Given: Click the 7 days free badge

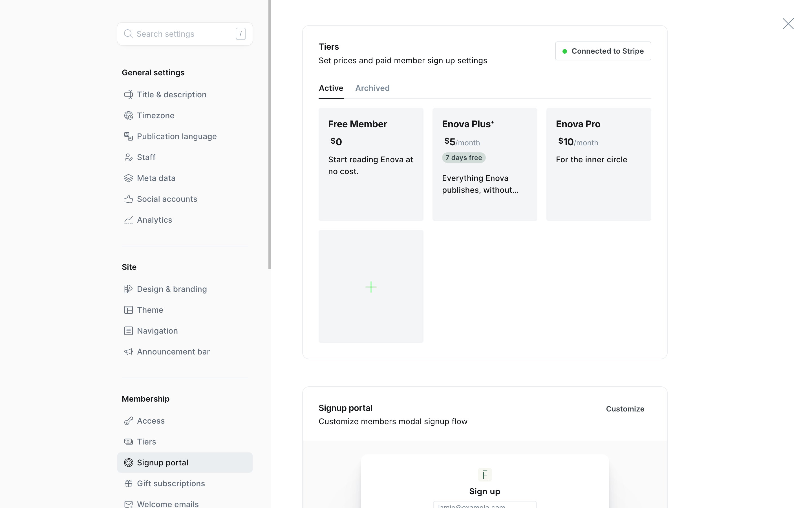Looking at the screenshot, I should (x=464, y=157).
